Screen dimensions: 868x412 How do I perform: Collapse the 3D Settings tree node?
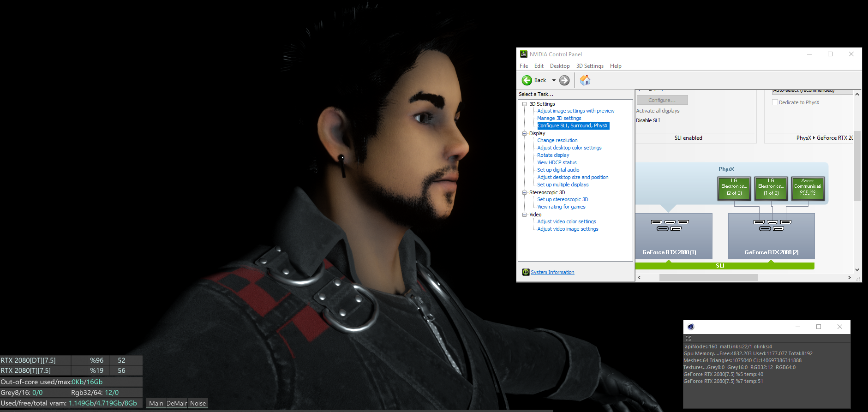point(525,104)
